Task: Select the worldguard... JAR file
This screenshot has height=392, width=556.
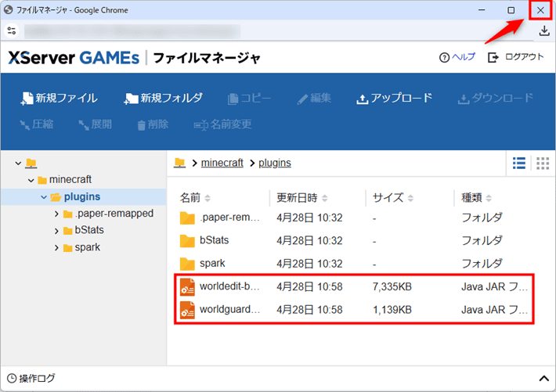Action: click(x=354, y=310)
